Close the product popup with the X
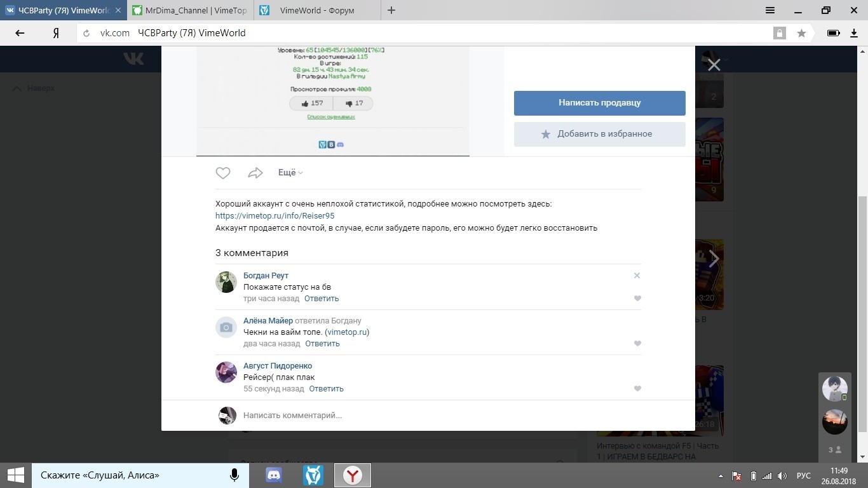 tap(714, 65)
